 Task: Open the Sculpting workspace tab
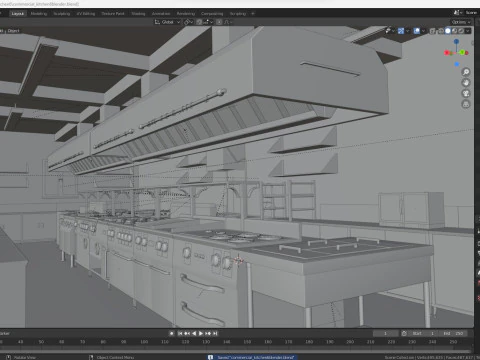click(62, 14)
